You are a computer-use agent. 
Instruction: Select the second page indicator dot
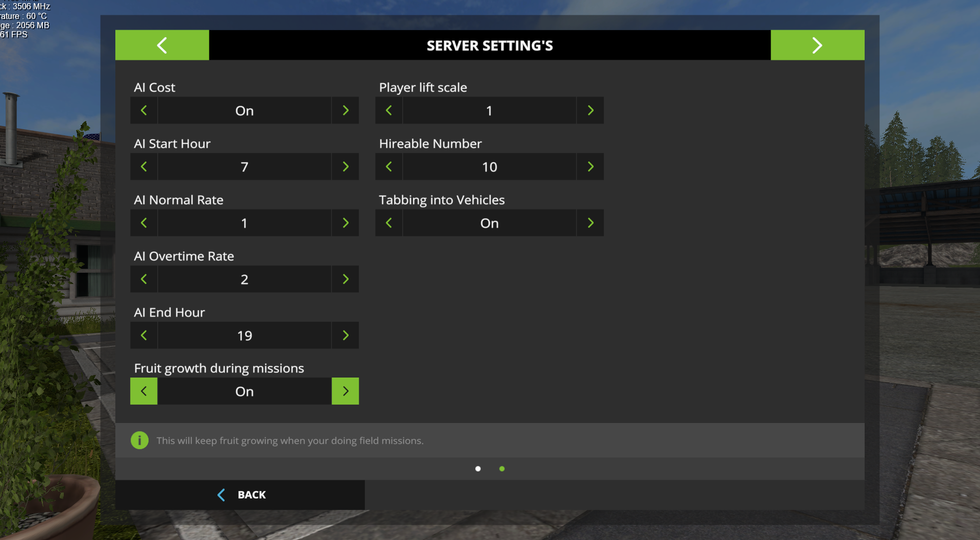[x=502, y=468]
